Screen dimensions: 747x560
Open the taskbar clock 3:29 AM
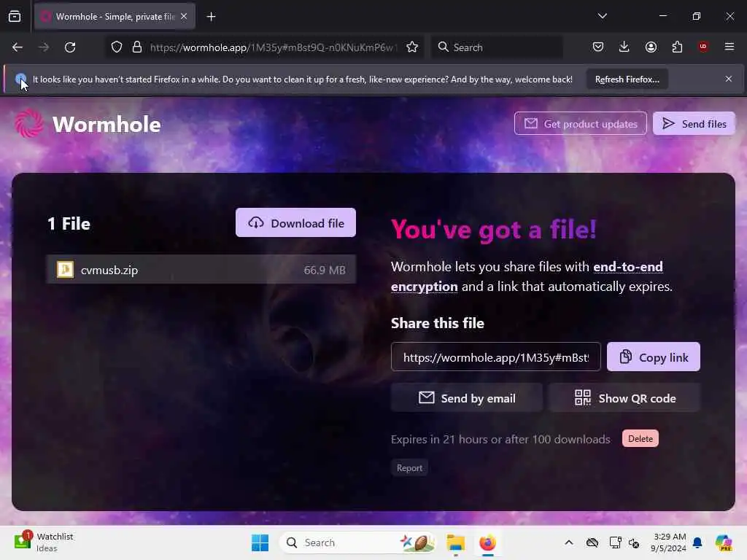668,542
